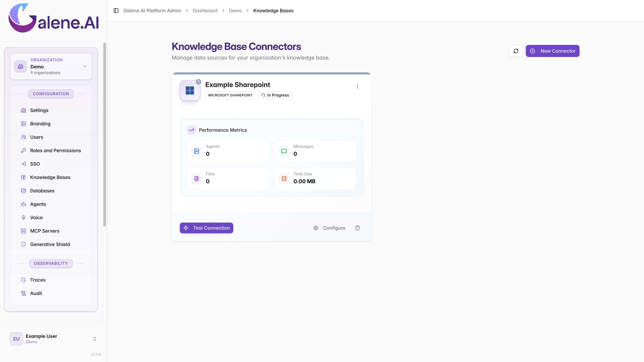This screenshot has width=644, height=362.
Task: Toggle the sidebar panel icon
Action: coord(116,11)
